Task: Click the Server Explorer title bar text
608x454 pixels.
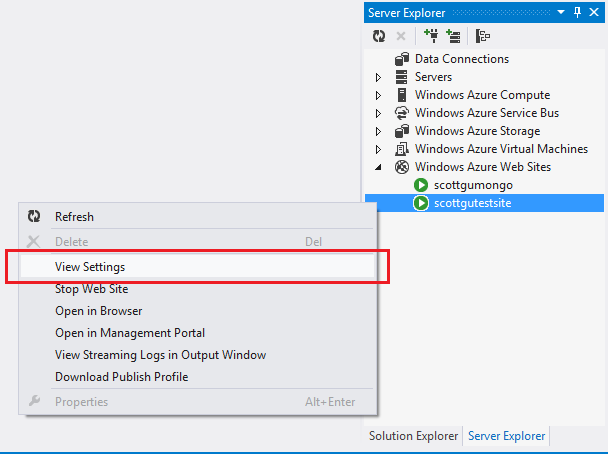Action: pyautogui.click(x=406, y=13)
